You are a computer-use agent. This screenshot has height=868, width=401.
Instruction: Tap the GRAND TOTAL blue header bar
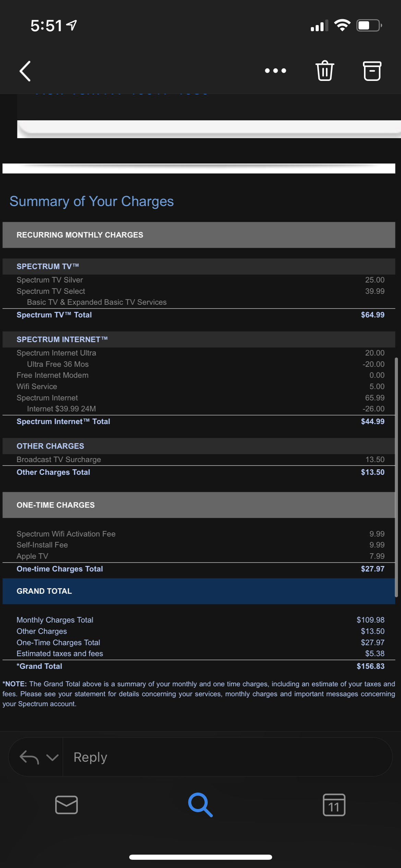point(199,591)
